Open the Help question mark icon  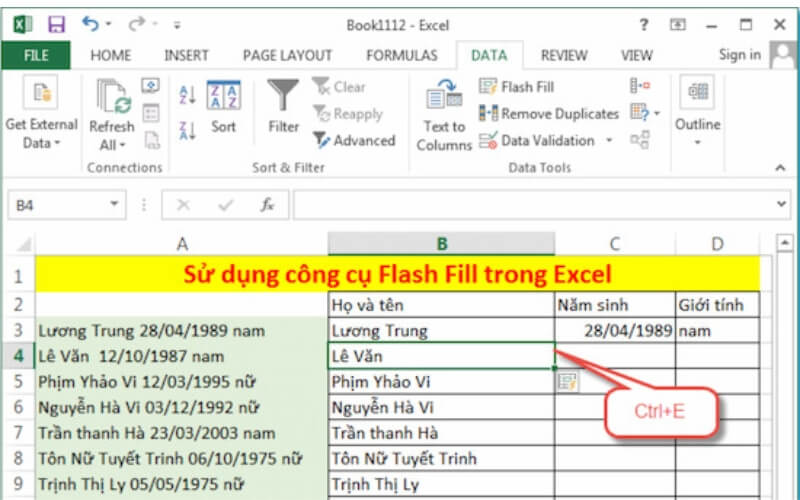click(x=644, y=24)
